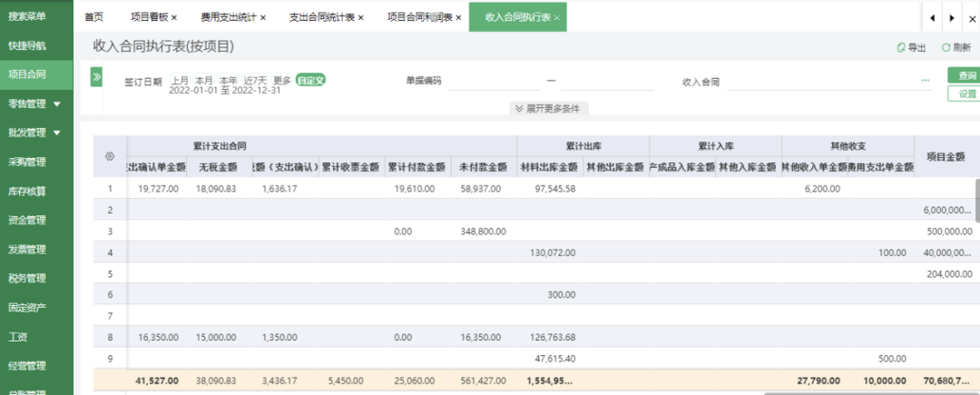Image resolution: width=980 pixels, height=395 pixels.
Task: Click the 未付款金额 column header
Action: (x=484, y=167)
